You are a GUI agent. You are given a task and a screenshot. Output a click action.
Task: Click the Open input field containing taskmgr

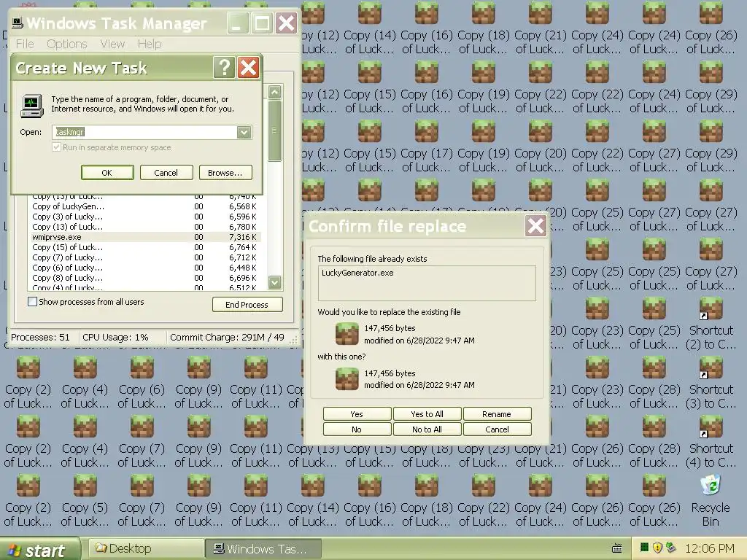point(145,132)
